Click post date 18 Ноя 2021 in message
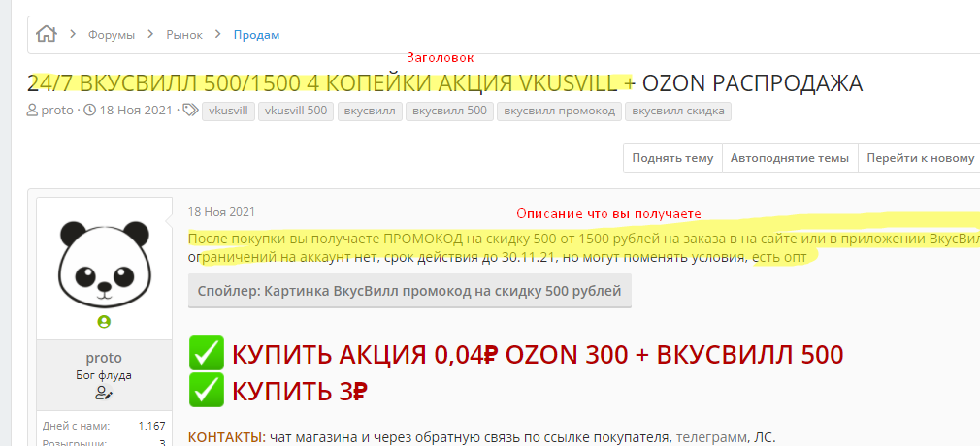The height and width of the screenshot is (446, 980). click(221, 211)
